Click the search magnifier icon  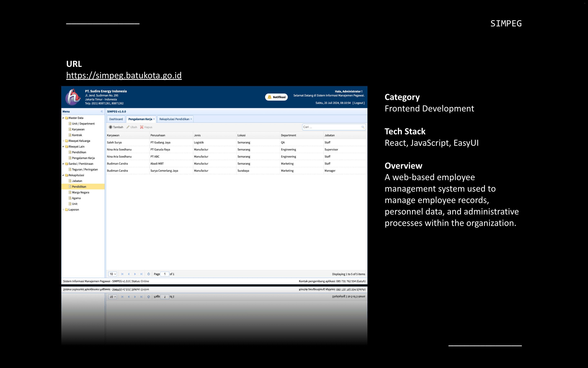coord(363,127)
